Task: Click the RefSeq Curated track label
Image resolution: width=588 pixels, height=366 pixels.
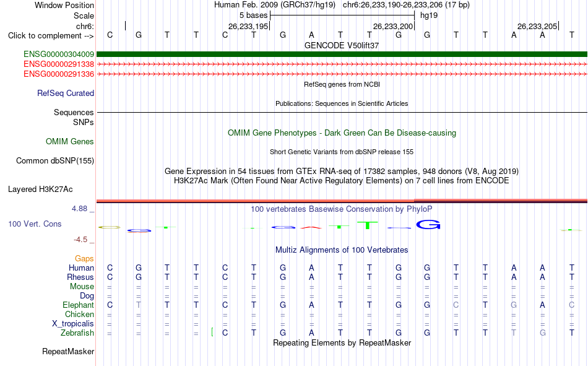Action: pyautogui.click(x=65, y=93)
